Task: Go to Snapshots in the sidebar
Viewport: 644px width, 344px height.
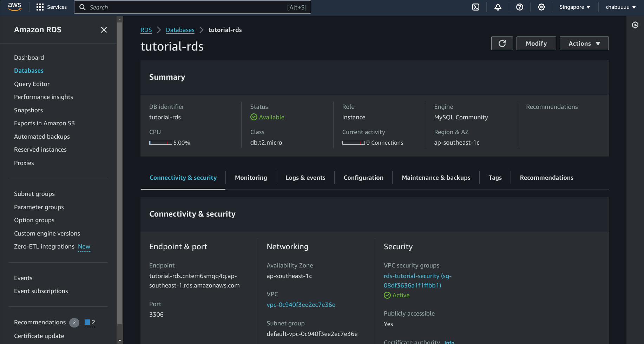Action: pos(28,110)
